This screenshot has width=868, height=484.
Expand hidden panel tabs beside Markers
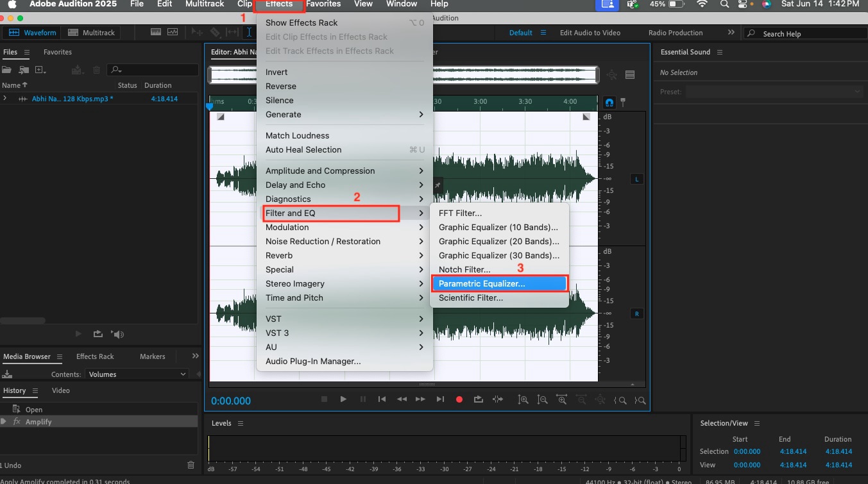pos(196,356)
